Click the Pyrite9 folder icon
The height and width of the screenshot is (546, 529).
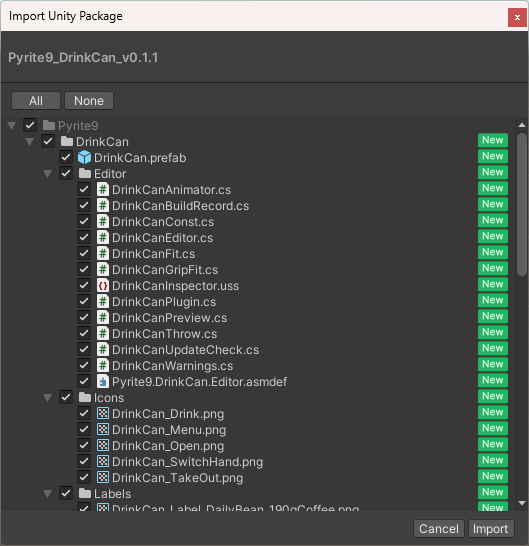coord(49,125)
